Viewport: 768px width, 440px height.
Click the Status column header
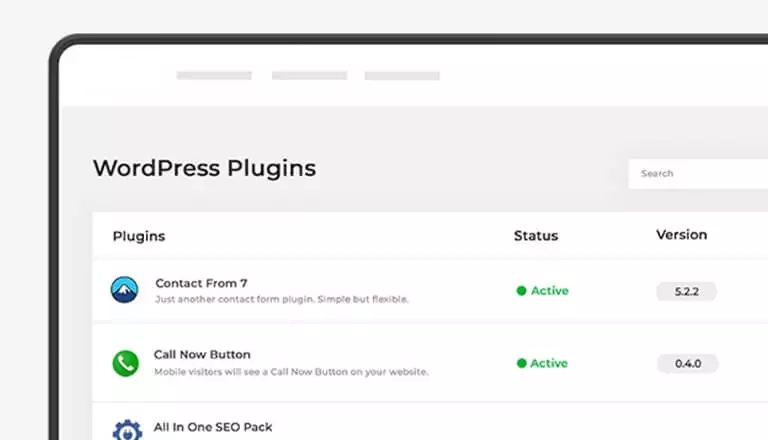(536, 236)
